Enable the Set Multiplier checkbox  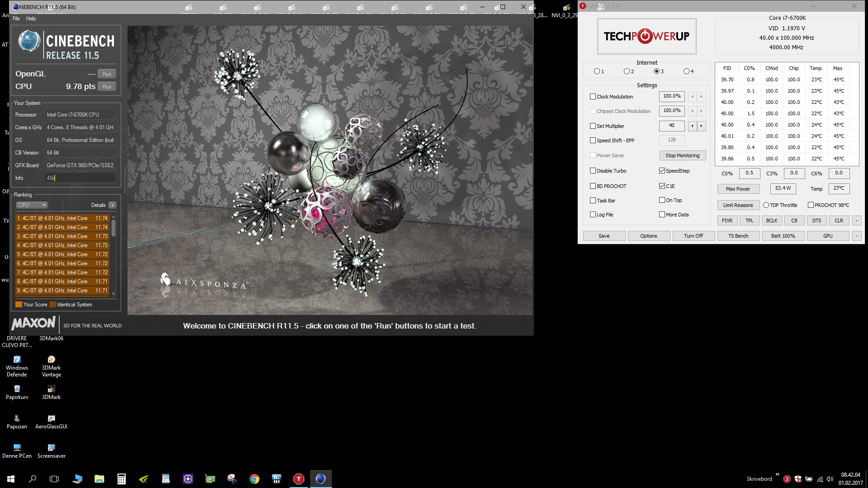pos(593,126)
